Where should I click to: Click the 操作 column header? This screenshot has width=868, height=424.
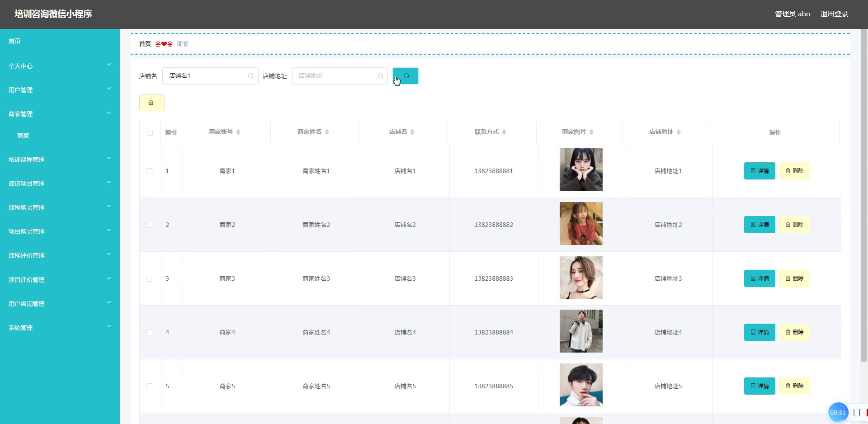click(775, 132)
